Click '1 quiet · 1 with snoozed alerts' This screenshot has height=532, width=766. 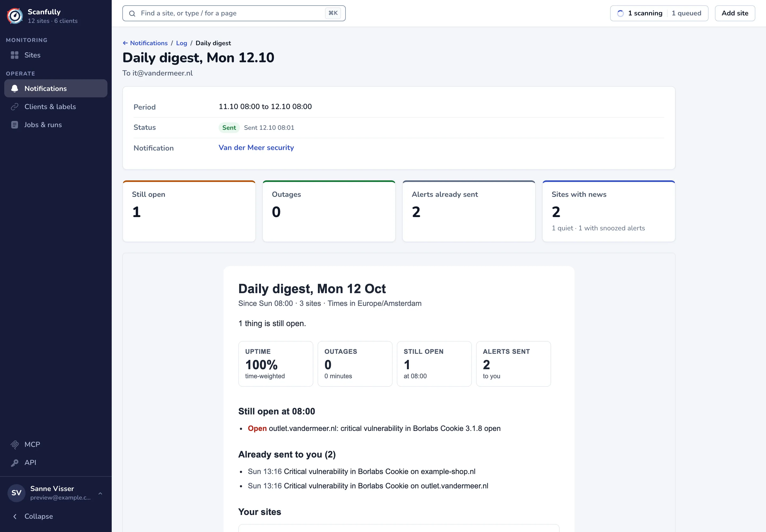[598, 228]
